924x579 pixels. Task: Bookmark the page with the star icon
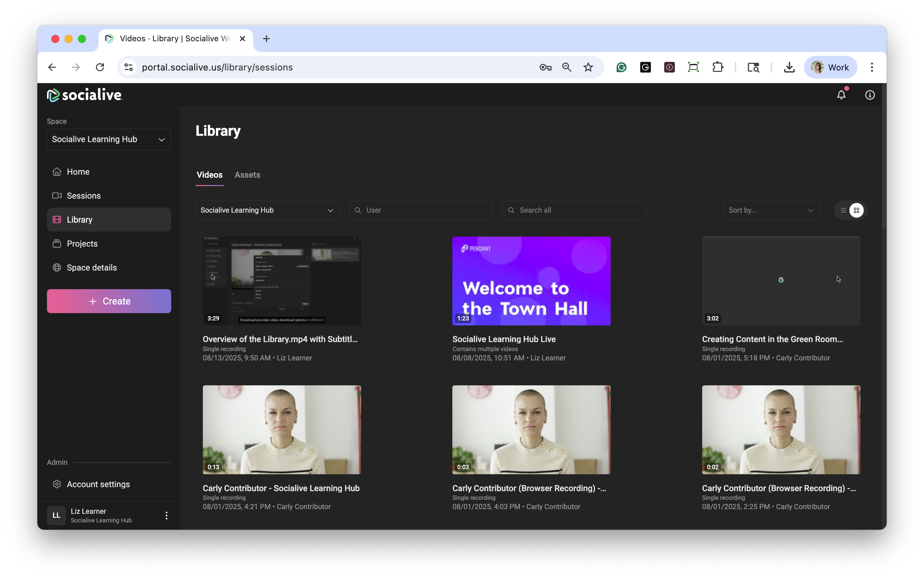point(588,68)
